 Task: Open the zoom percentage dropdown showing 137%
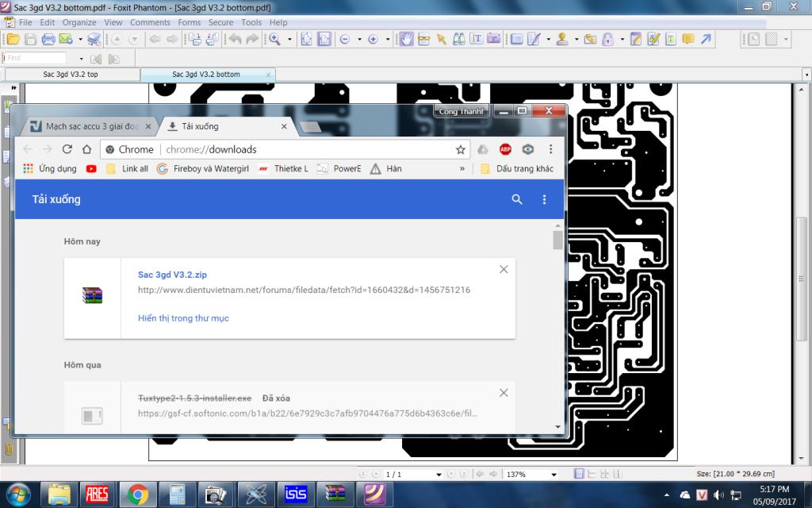[x=553, y=475]
